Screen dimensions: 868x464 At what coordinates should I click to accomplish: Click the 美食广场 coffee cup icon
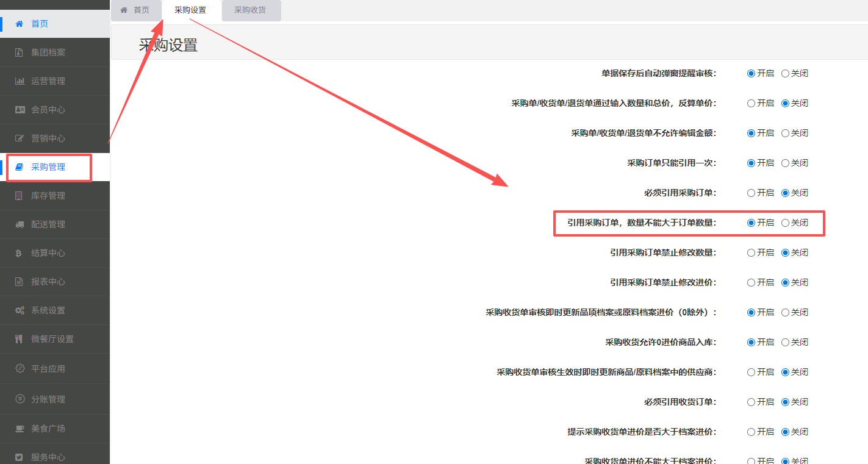pyautogui.click(x=20, y=429)
